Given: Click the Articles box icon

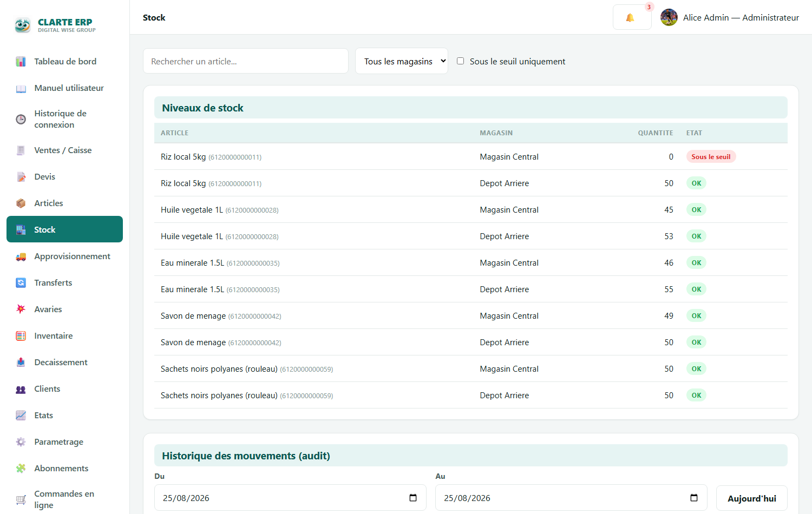Looking at the screenshot, I should click(x=21, y=203).
